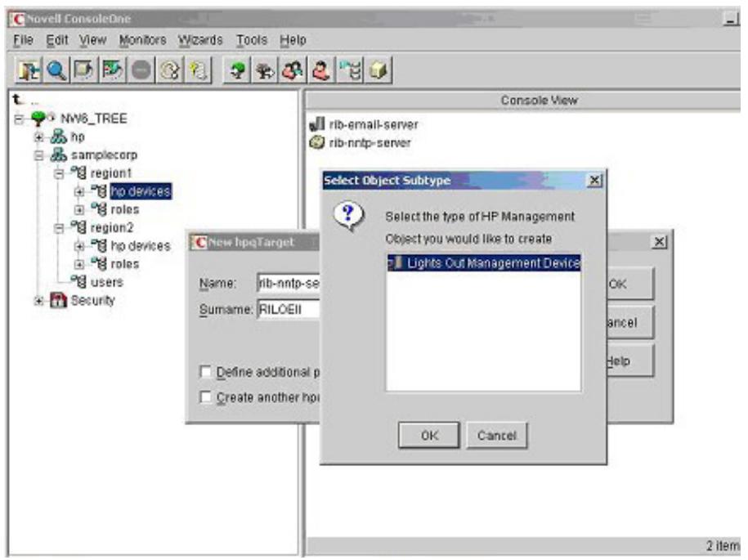Screen dimensions: 748x560
Task: Expand hp devices under region1
Action: click(79, 192)
